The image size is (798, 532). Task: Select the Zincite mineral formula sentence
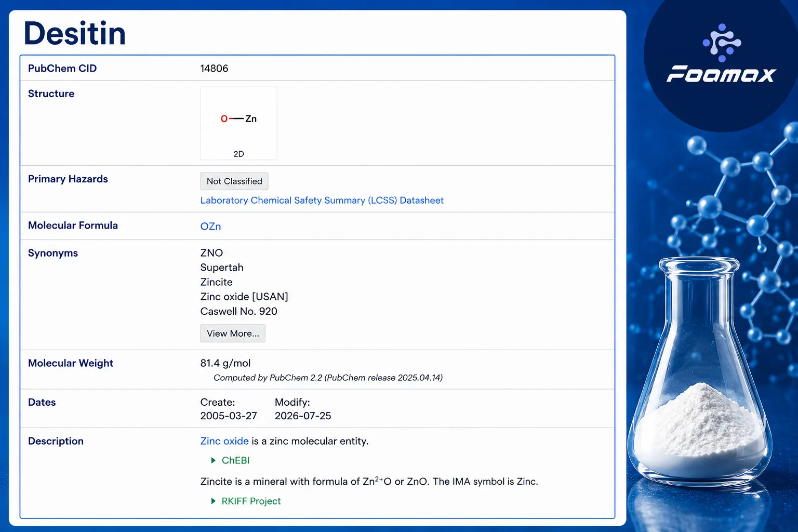point(369,481)
